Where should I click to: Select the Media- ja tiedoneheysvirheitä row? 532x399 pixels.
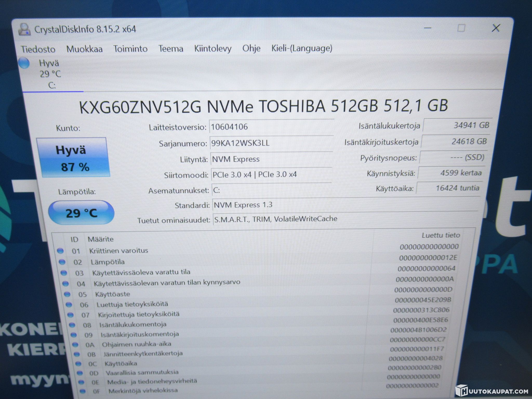coord(261,380)
